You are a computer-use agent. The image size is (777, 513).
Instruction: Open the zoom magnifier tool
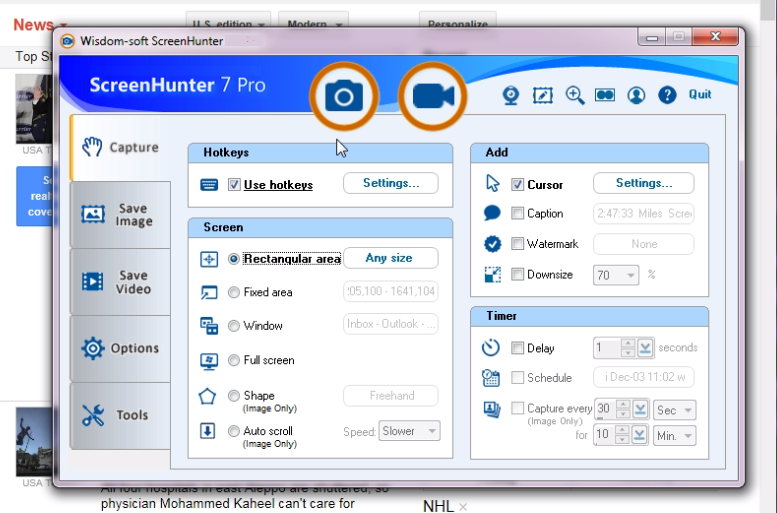click(x=575, y=95)
